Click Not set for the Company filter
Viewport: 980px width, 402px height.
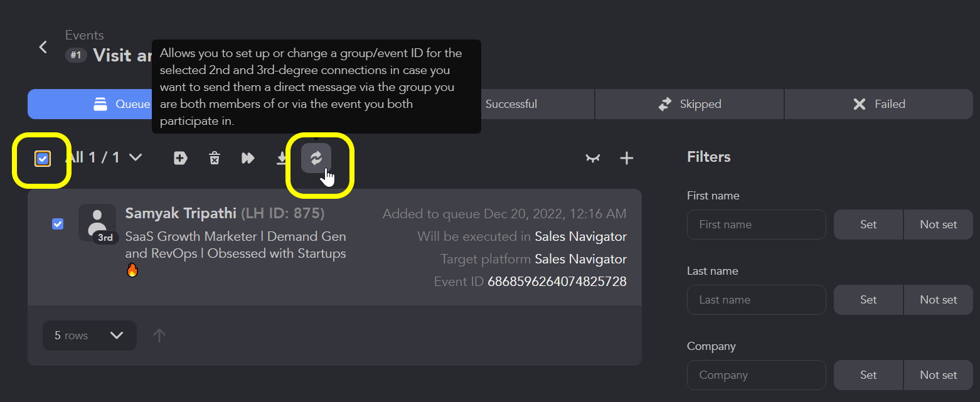(x=939, y=375)
